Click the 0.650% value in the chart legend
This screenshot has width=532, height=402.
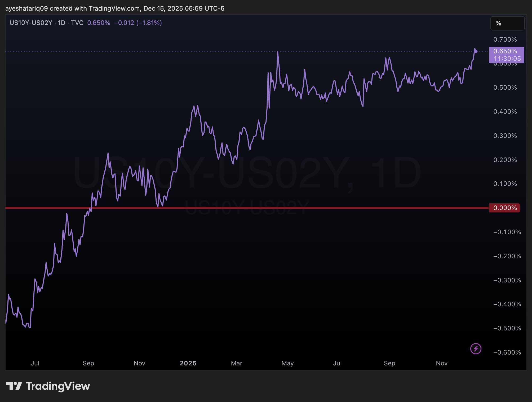click(99, 23)
